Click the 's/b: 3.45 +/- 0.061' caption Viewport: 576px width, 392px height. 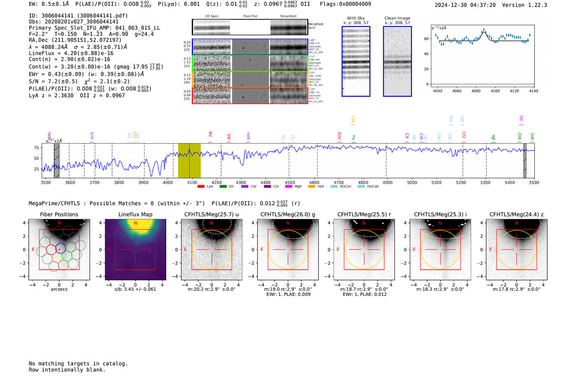click(x=135, y=289)
